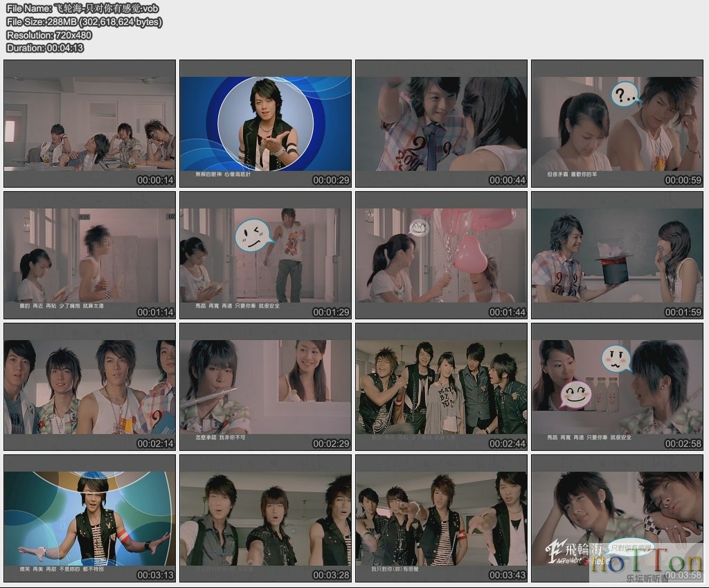The image size is (709, 588).
Task: Click the File Size 288MB text
Action: (84, 21)
